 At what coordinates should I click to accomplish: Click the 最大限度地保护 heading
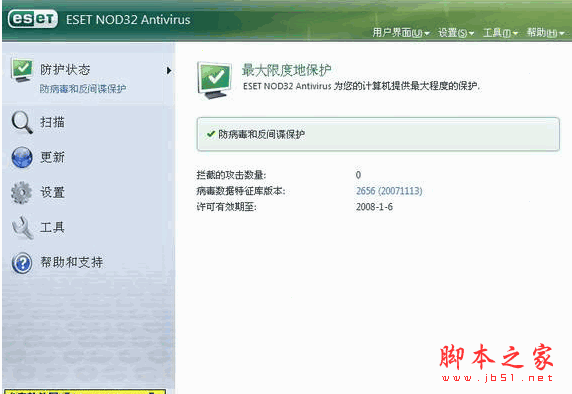click(x=286, y=70)
